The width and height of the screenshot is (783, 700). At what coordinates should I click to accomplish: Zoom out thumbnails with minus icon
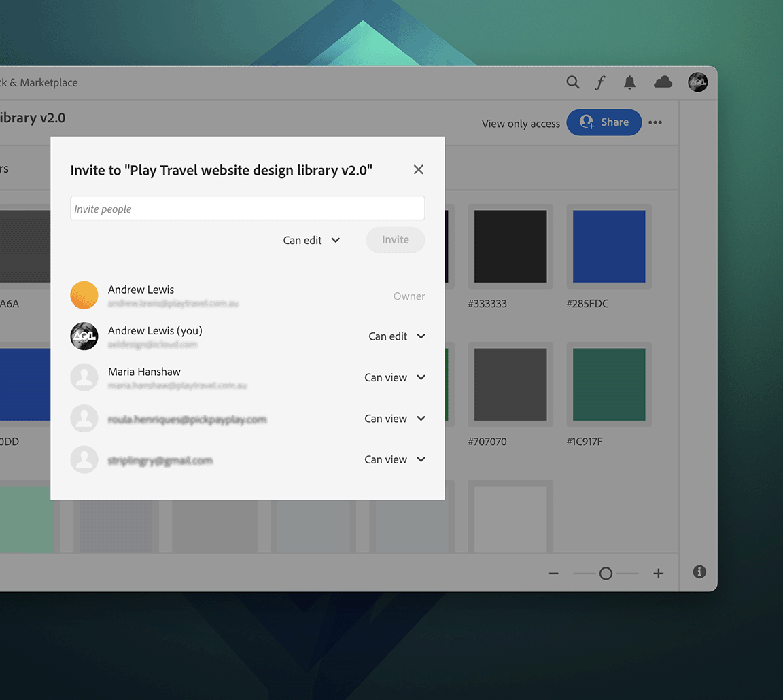coord(553,573)
